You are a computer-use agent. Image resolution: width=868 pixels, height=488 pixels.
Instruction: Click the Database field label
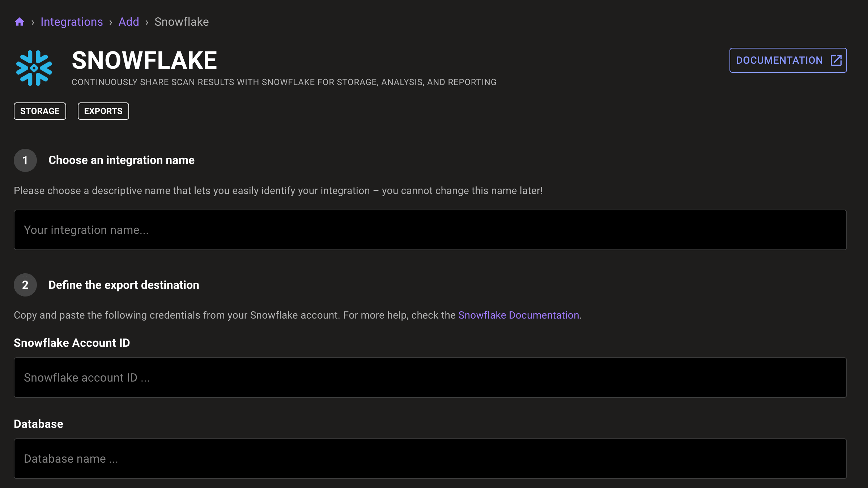[x=38, y=424]
